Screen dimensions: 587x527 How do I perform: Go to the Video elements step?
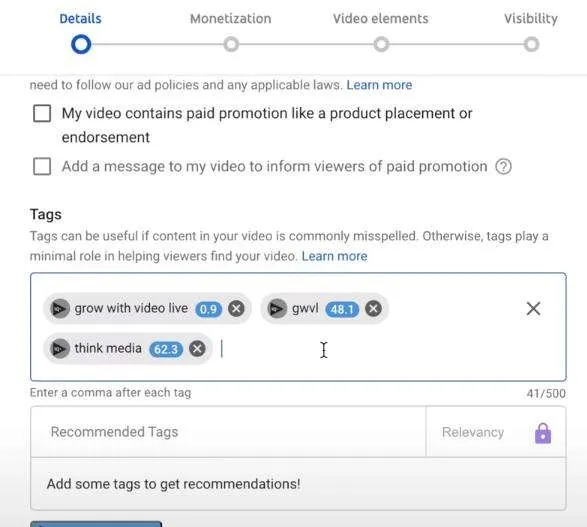click(381, 18)
